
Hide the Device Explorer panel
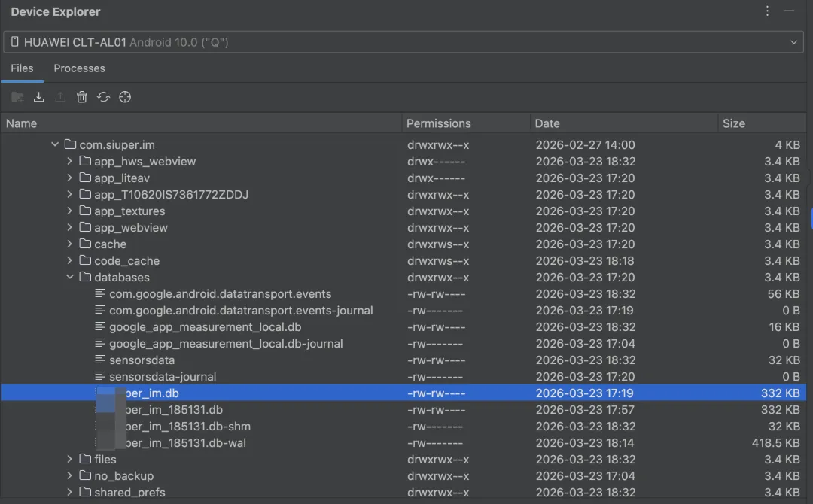789,11
